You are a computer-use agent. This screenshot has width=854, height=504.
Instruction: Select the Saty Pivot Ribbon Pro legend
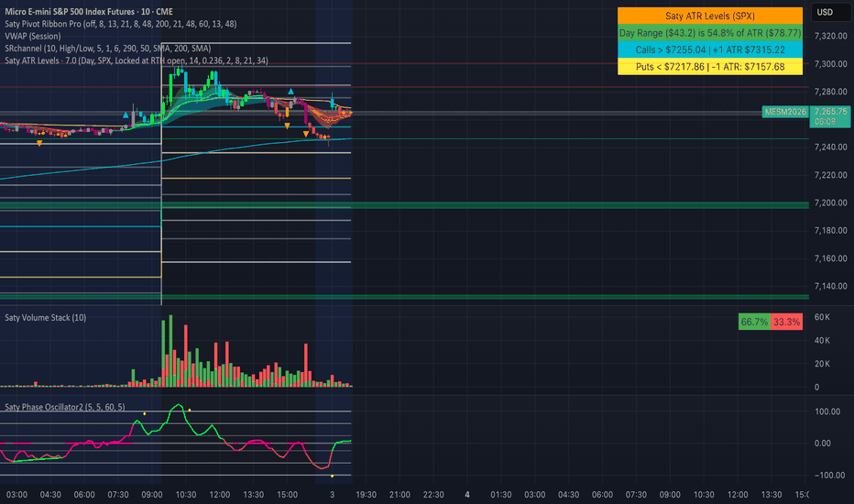tap(120, 24)
